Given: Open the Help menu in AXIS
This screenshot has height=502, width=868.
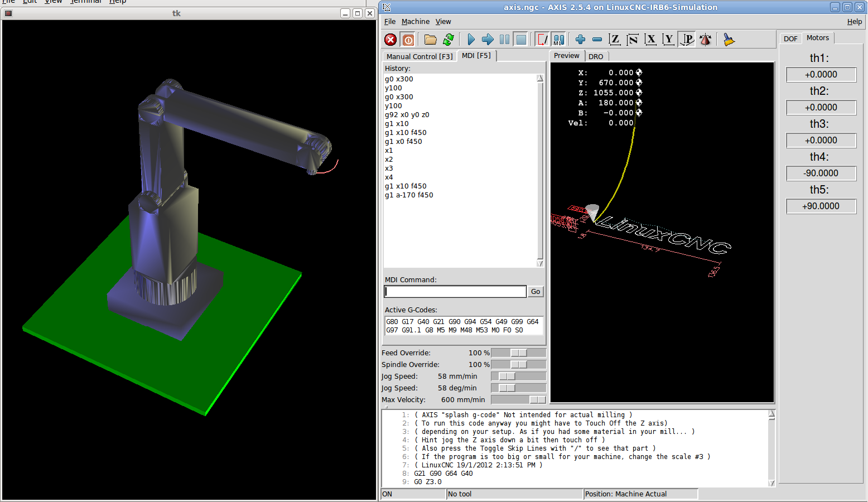Looking at the screenshot, I should pyautogui.click(x=855, y=22).
